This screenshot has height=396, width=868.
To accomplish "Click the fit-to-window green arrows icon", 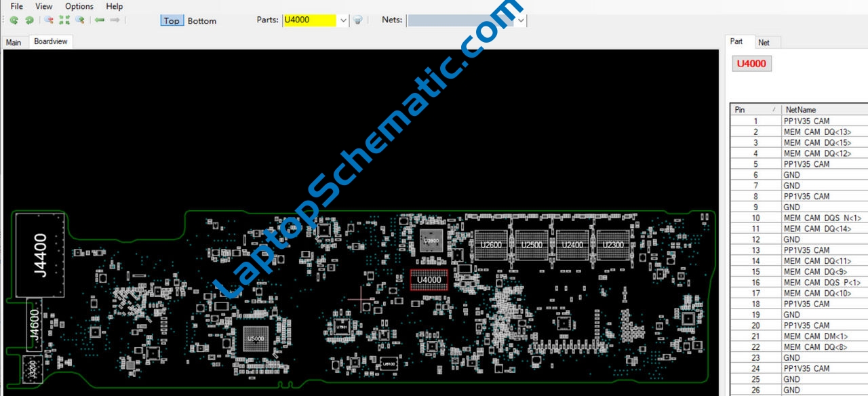I will [64, 20].
